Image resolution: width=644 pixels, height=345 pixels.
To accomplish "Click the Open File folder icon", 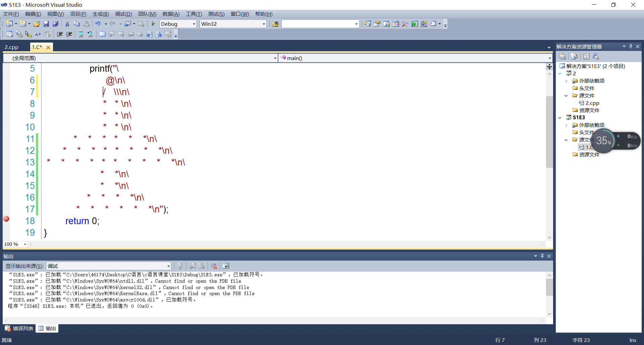I will (37, 24).
